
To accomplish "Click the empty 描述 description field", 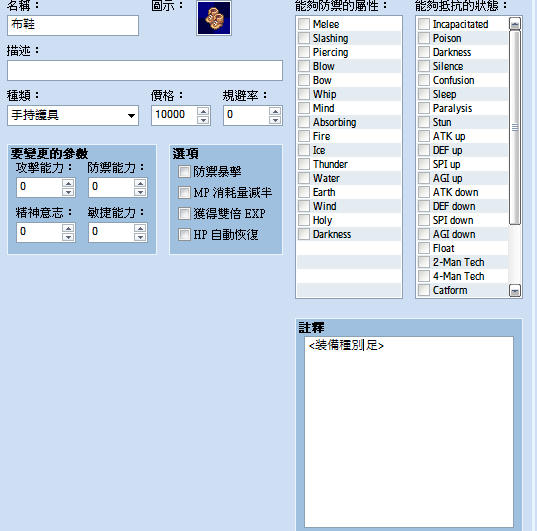I will (145, 71).
